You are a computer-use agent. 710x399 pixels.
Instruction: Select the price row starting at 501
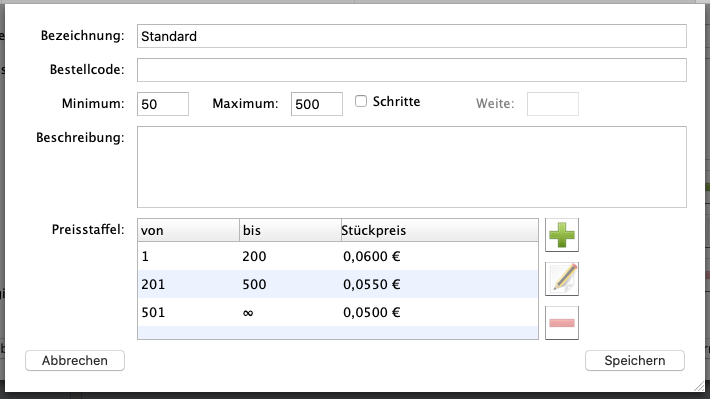tap(338, 312)
